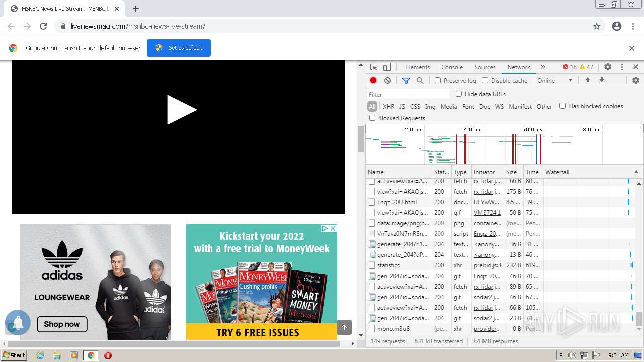Switch to the Console tab
Viewport: 644px width, 362px height.
pos(452,67)
